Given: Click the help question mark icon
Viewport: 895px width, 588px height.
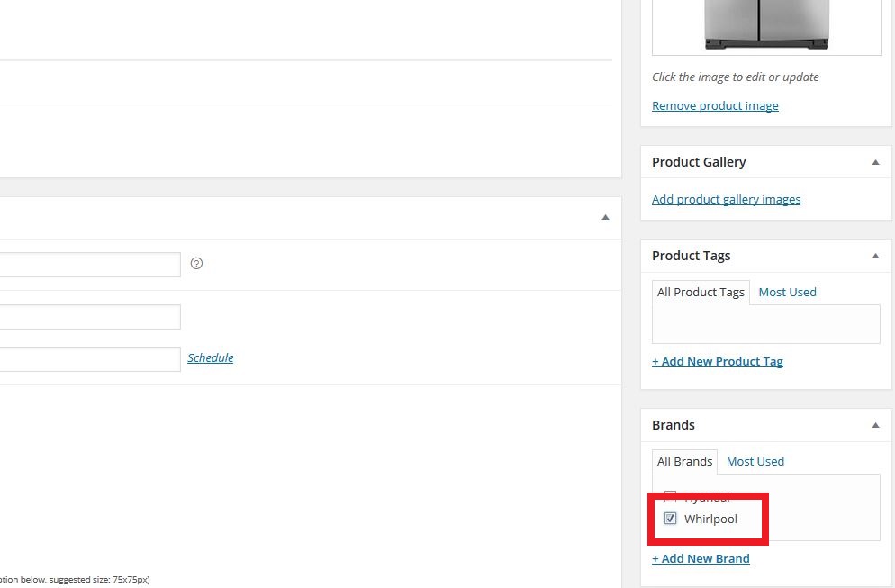Looking at the screenshot, I should click(x=196, y=263).
